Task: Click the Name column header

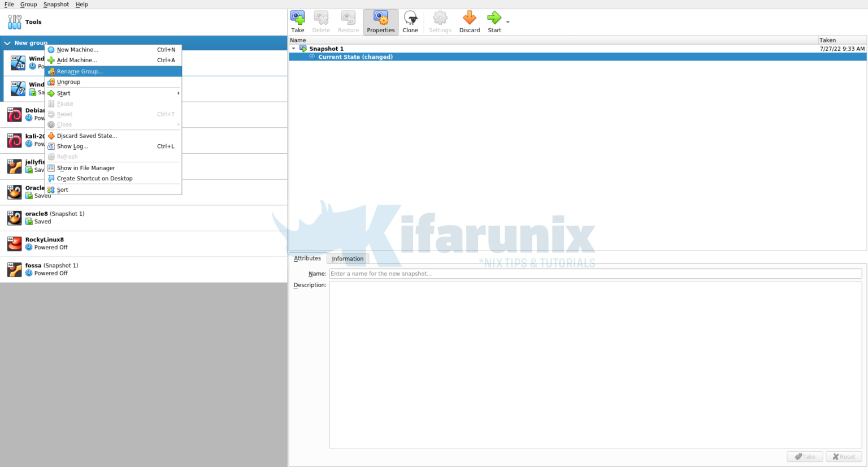Action: tap(553, 40)
